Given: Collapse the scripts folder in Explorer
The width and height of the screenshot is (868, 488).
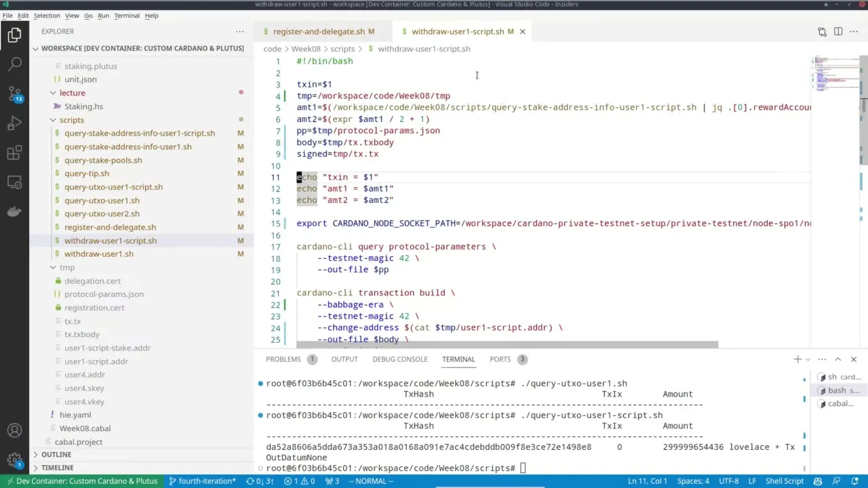Looking at the screenshot, I should click(53, 120).
